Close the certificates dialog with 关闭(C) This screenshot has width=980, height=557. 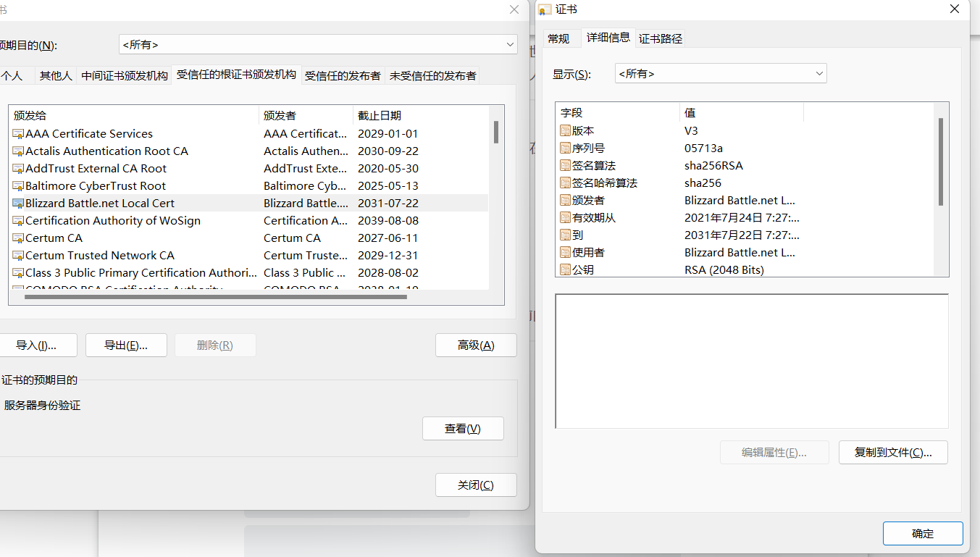(476, 485)
